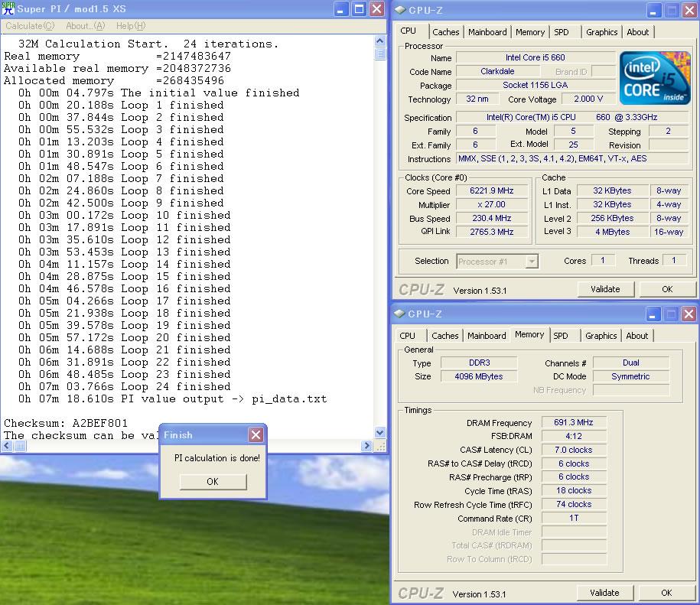The width and height of the screenshot is (700, 605).
Task: Click the memory Size value 4096 MBytes
Action: click(x=479, y=376)
